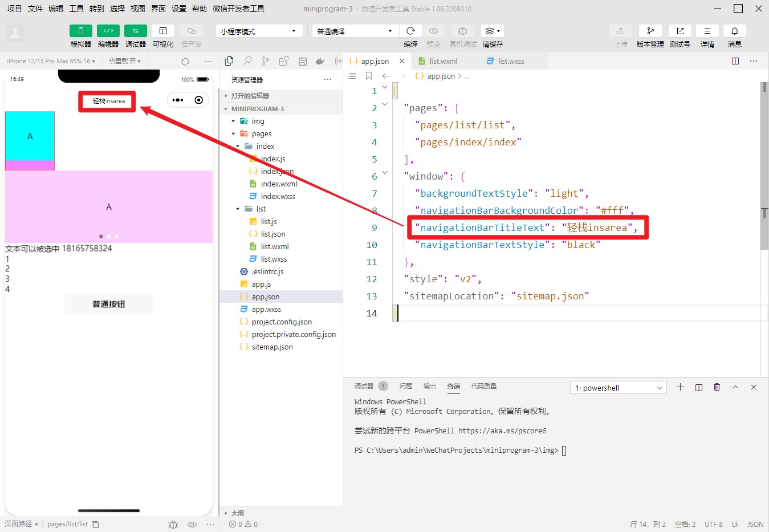769x532 pixels.
Task: Click the docker whale icon in sidebar
Action: 320,61
